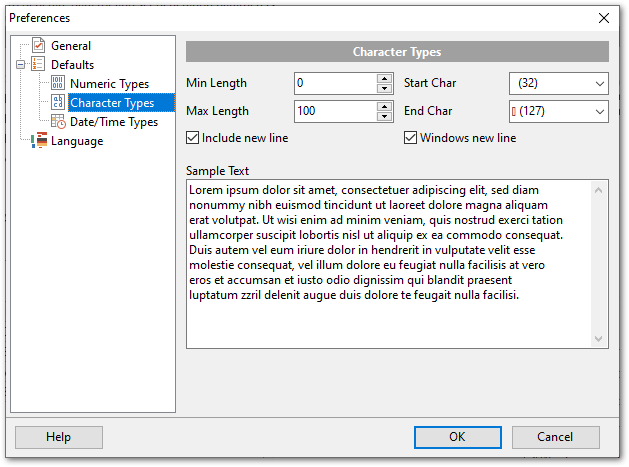The height and width of the screenshot is (467, 629).
Task: Decrease Min Length with the down arrow
Action: 384,88
